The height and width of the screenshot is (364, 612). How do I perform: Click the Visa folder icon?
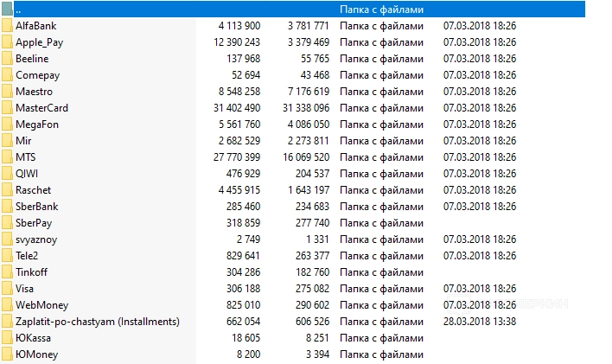click(x=7, y=288)
